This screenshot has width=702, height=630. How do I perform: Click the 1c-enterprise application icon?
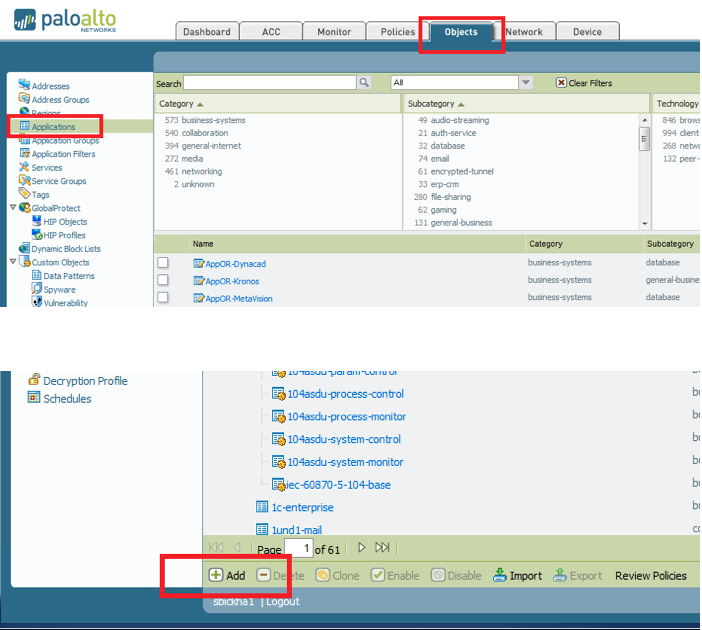pyautogui.click(x=262, y=507)
